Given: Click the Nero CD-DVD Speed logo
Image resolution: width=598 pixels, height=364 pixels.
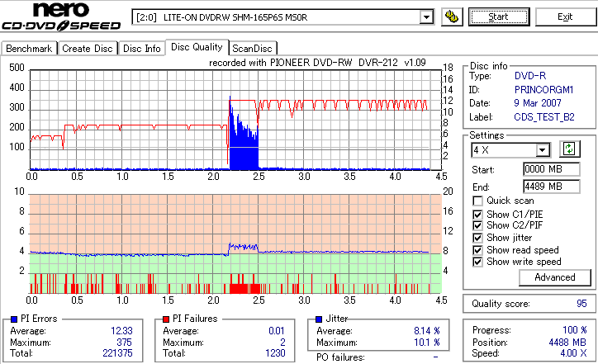Looking at the screenshot, I should point(61,17).
